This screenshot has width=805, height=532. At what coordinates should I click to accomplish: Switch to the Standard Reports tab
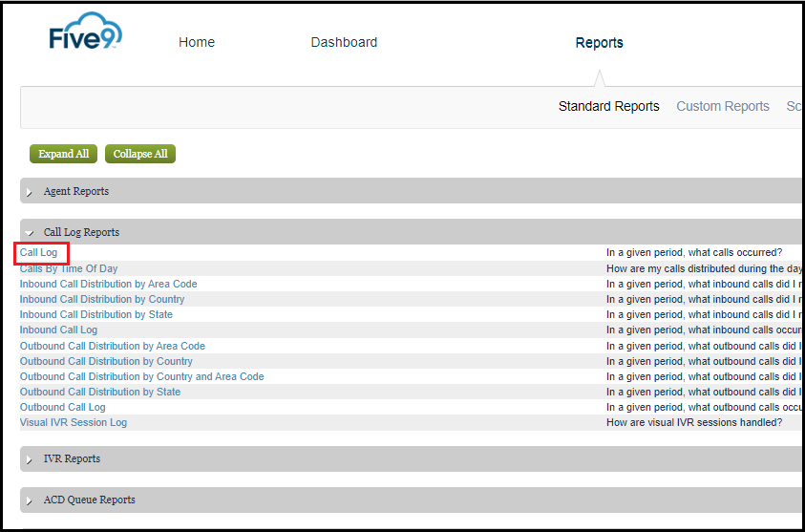point(609,106)
